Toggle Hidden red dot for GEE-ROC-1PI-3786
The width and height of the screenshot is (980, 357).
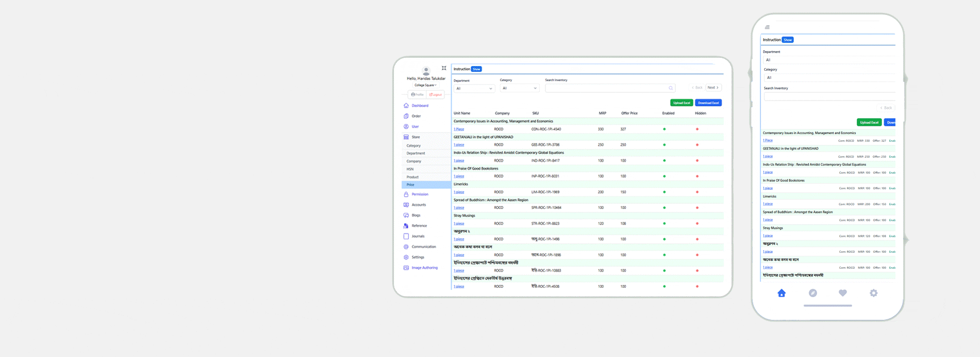pos(697,145)
